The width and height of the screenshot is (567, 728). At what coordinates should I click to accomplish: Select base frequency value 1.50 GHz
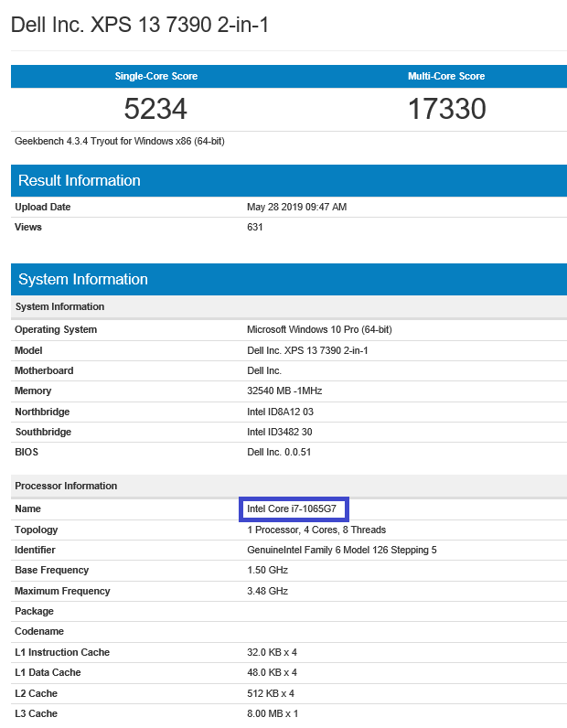click(x=267, y=570)
